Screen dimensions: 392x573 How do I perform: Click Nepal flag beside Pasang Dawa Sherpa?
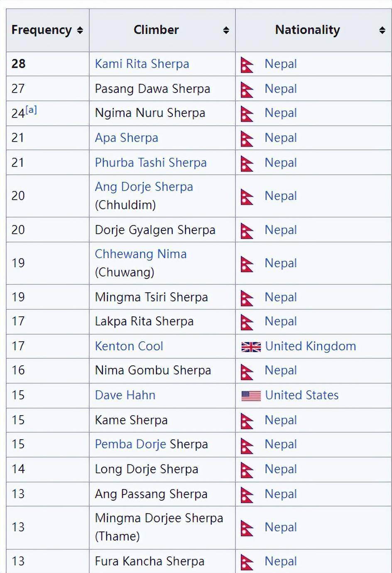coord(247,90)
